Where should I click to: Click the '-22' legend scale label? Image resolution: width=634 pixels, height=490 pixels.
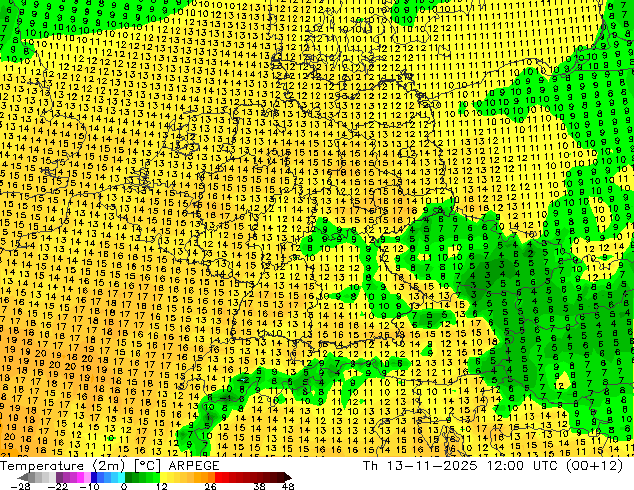[x=57, y=486]
